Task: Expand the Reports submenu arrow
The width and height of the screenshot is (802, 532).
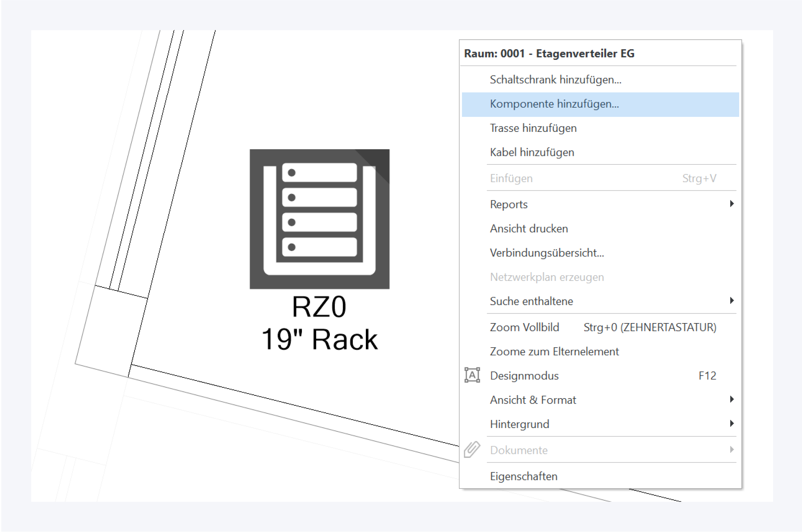Action: click(x=731, y=204)
